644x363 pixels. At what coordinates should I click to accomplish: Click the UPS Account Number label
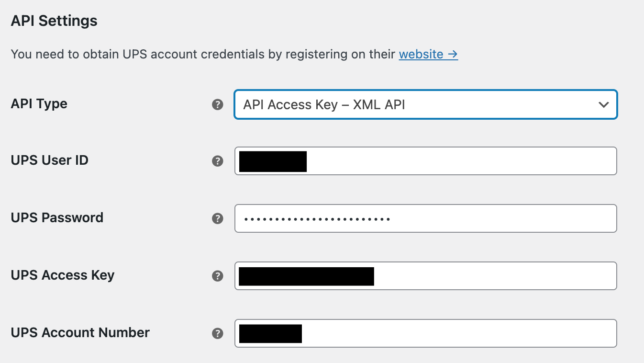(80, 333)
